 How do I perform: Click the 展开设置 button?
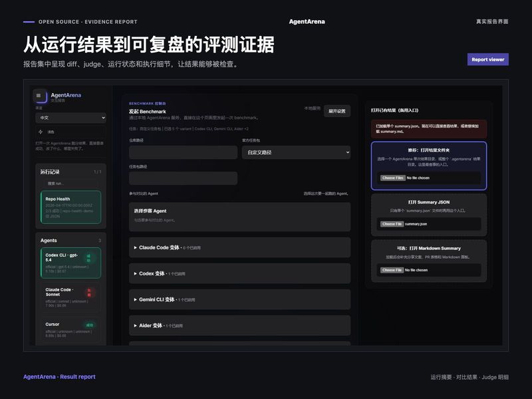point(336,111)
